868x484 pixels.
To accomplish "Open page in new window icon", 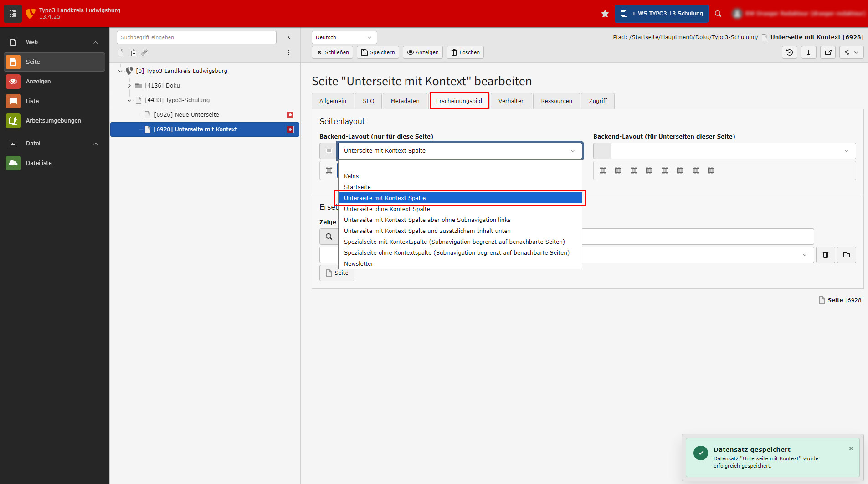I will point(828,52).
